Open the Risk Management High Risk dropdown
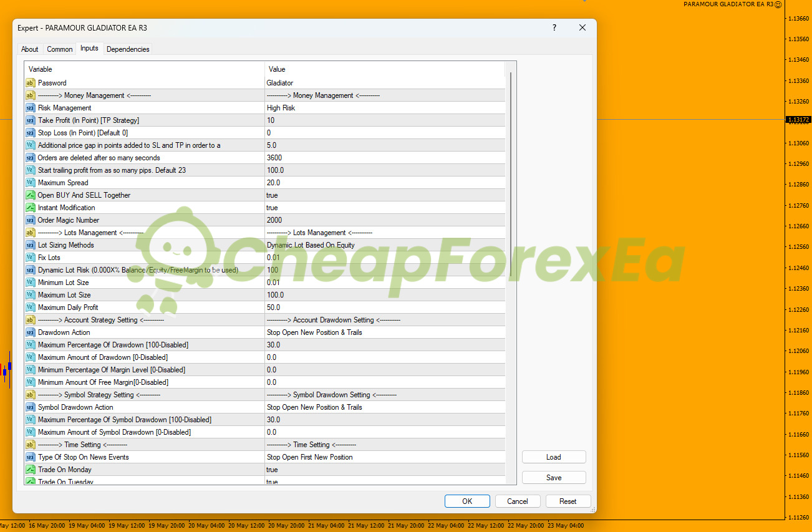The width and height of the screenshot is (812, 532). tap(385, 108)
